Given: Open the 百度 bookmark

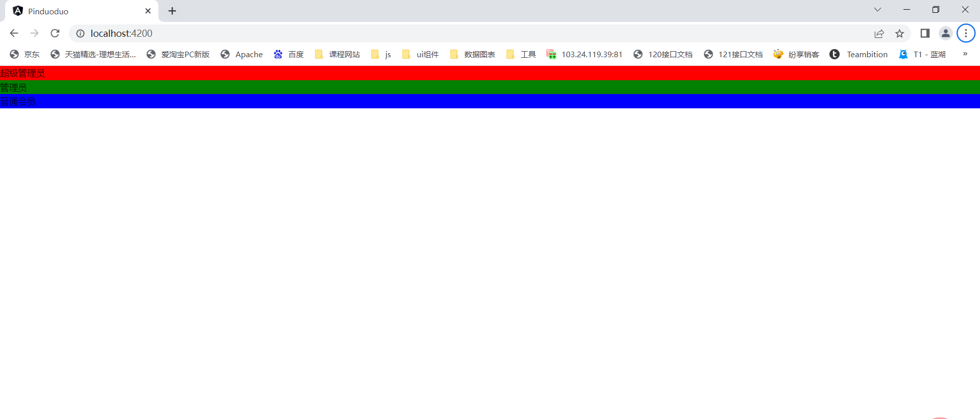Looking at the screenshot, I should tap(289, 54).
